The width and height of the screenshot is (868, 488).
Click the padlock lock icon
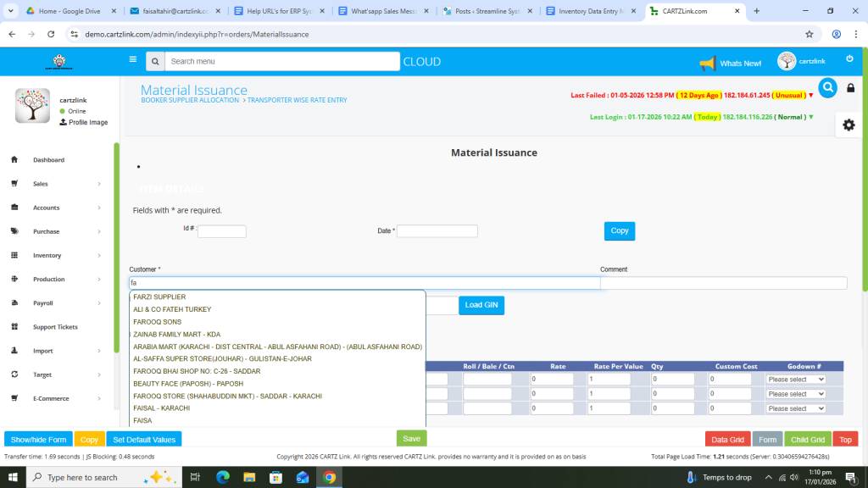coord(851,88)
